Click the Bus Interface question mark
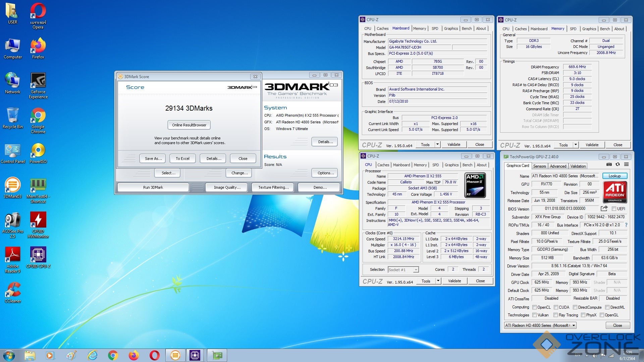The width and height of the screenshot is (644, 362). coord(626,225)
